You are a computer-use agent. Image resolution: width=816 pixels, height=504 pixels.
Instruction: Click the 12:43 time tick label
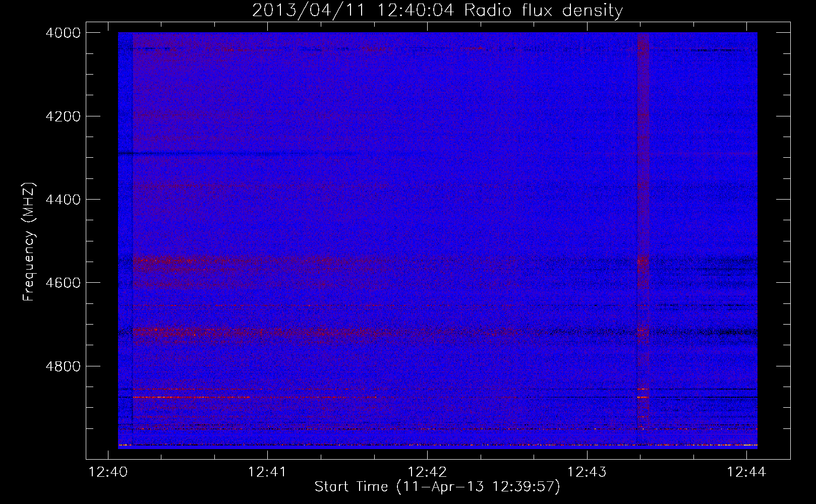587,472
